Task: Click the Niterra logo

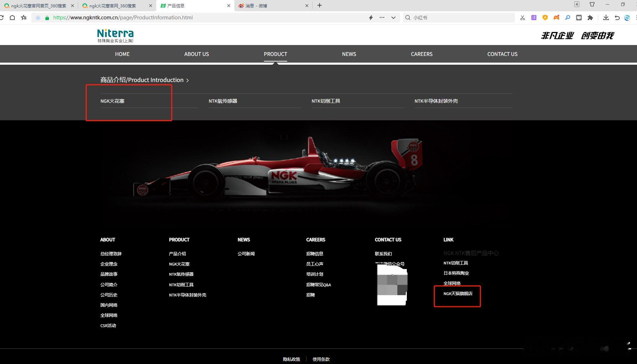Action: click(115, 36)
